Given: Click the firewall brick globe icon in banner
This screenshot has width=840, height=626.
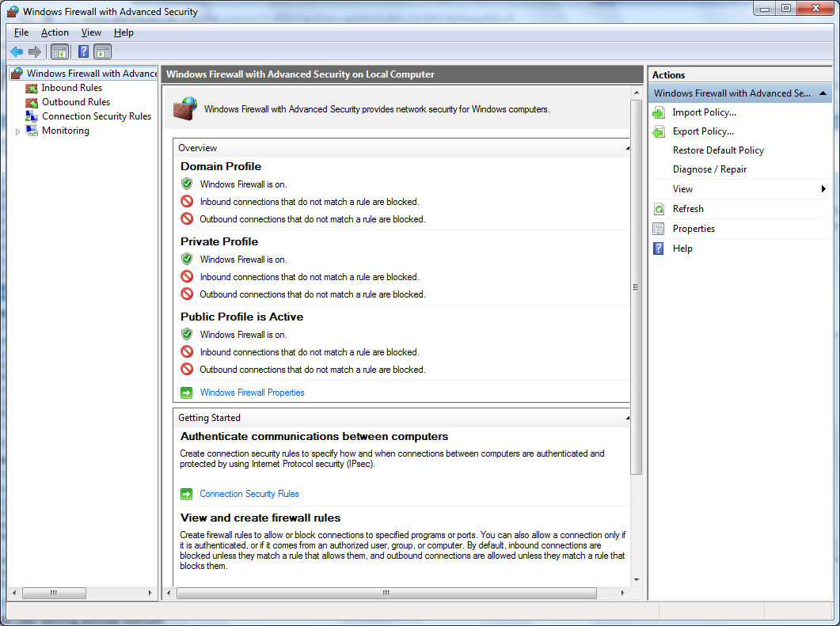Looking at the screenshot, I should click(x=185, y=108).
